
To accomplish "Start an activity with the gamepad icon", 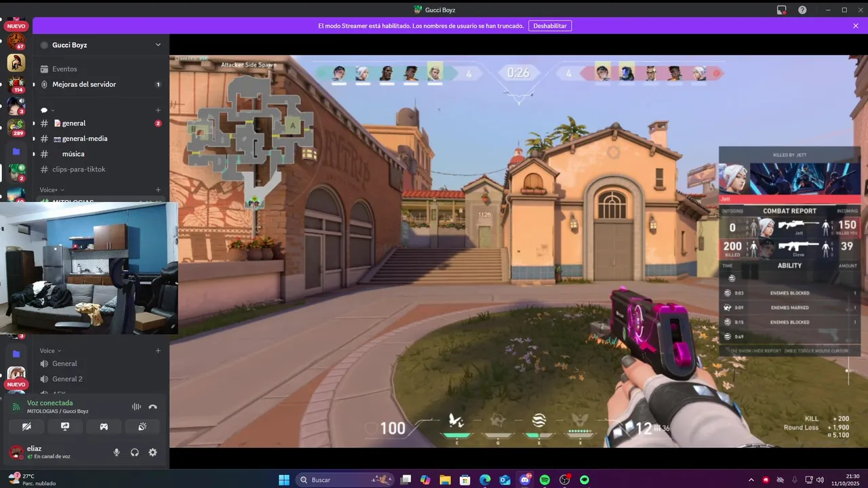I will coord(104,426).
